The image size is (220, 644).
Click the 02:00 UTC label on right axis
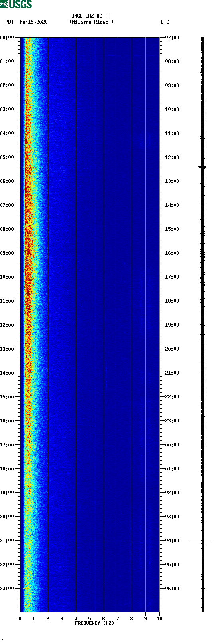(172, 493)
